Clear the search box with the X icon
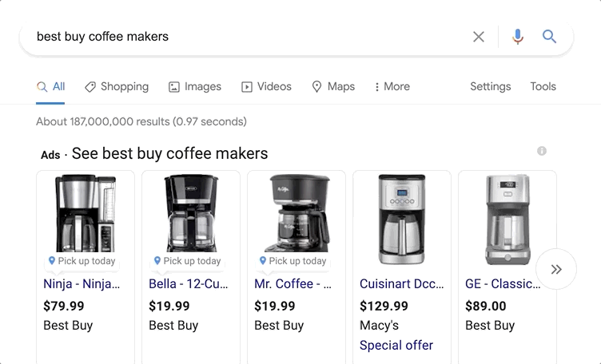601x364 pixels. click(x=479, y=37)
